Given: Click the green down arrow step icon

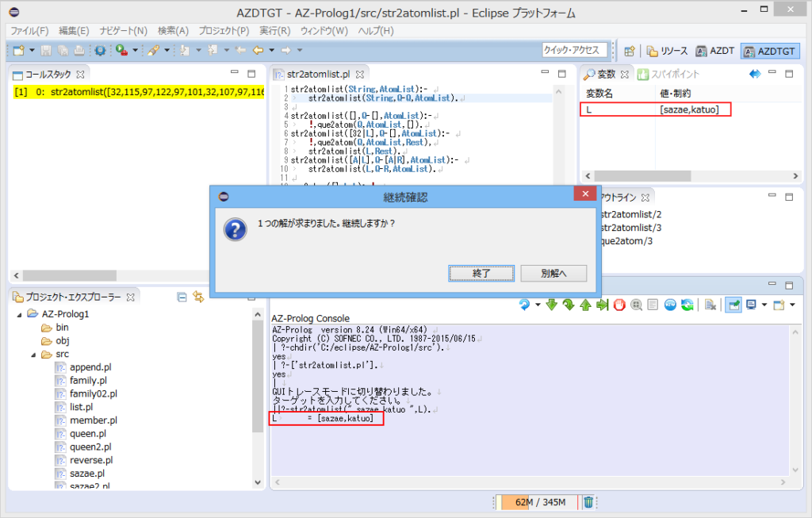Looking at the screenshot, I should [x=553, y=305].
